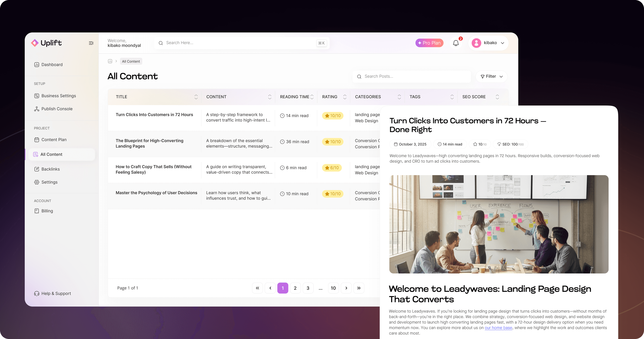Click the Pro Plan button

pyautogui.click(x=429, y=43)
